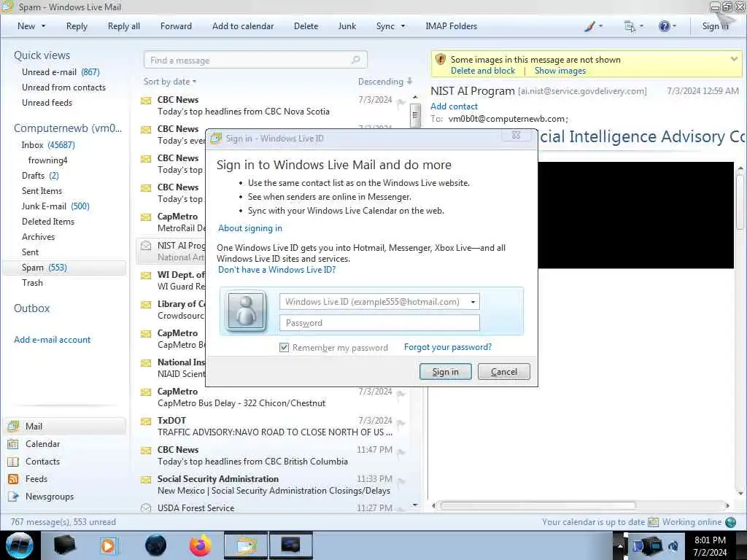Select Social Security Administration message
747x560 pixels.
(x=272, y=485)
